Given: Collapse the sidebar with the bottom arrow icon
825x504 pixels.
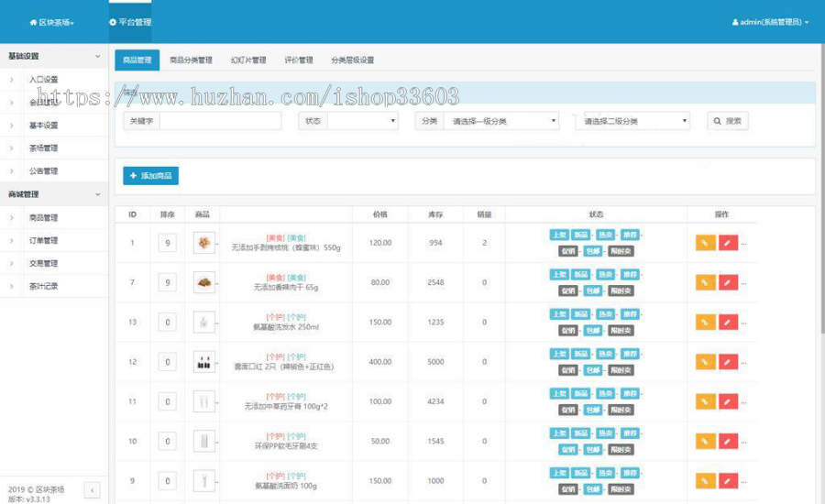Looking at the screenshot, I should (92, 490).
